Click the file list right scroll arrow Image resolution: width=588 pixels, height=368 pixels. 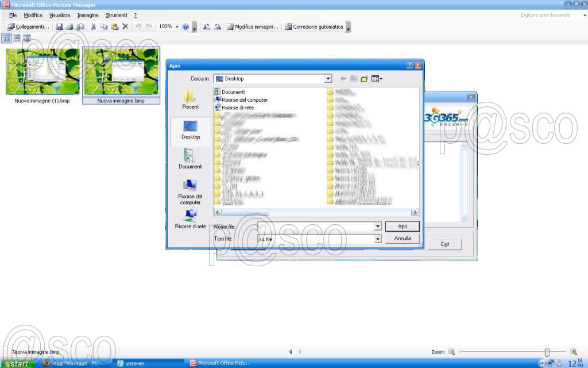click(415, 213)
